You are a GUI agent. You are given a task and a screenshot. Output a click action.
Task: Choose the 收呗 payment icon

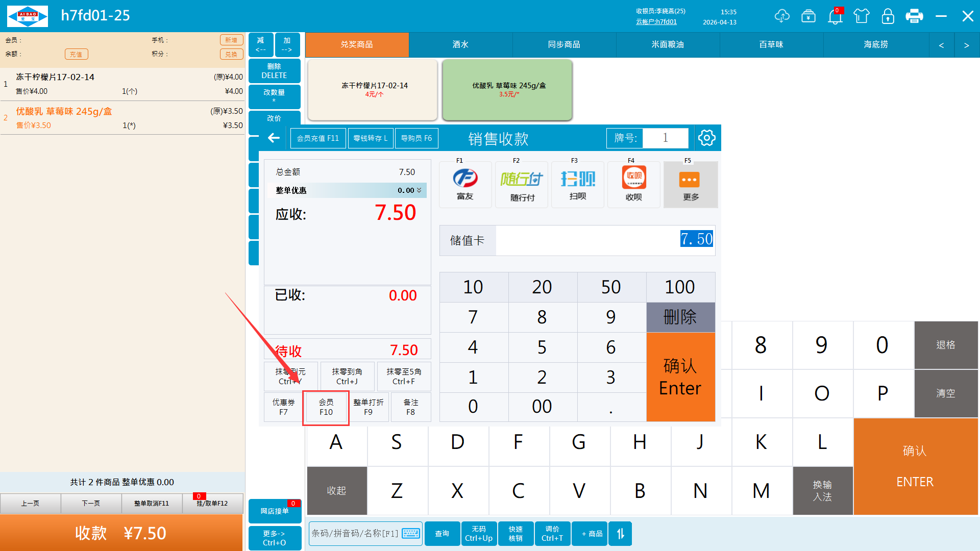(634, 185)
